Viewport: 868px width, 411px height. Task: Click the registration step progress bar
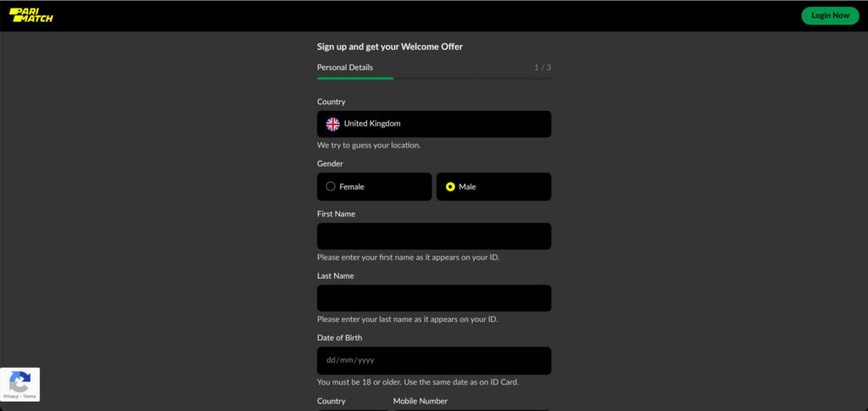pyautogui.click(x=433, y=79)
